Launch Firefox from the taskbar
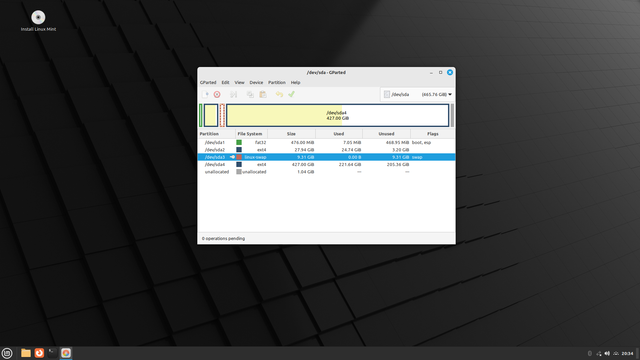640x360 pixels. click(x=39, y=353)
